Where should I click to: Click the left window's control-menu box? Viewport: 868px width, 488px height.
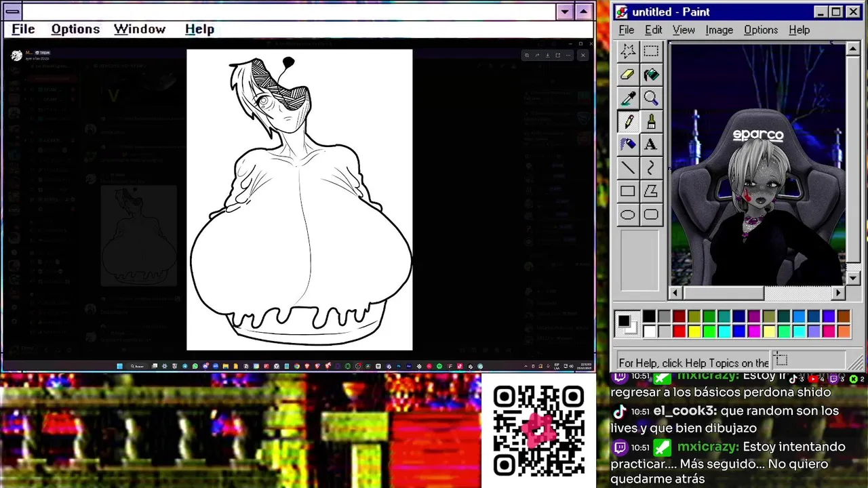(12, 12)
